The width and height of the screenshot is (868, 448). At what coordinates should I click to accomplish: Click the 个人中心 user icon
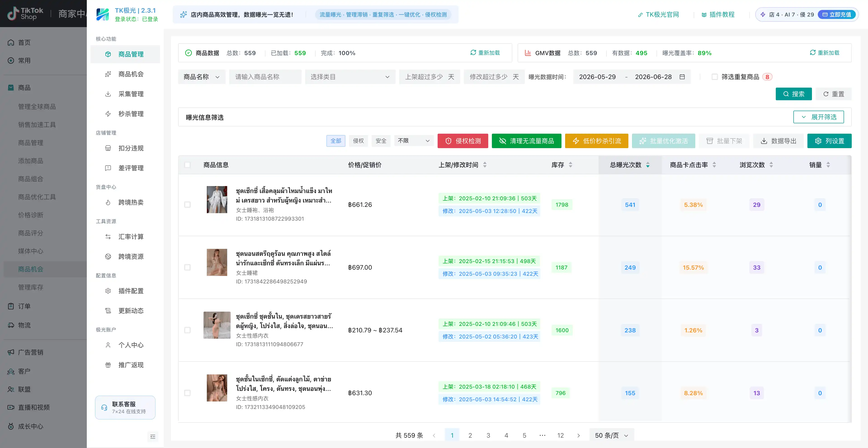108,345
